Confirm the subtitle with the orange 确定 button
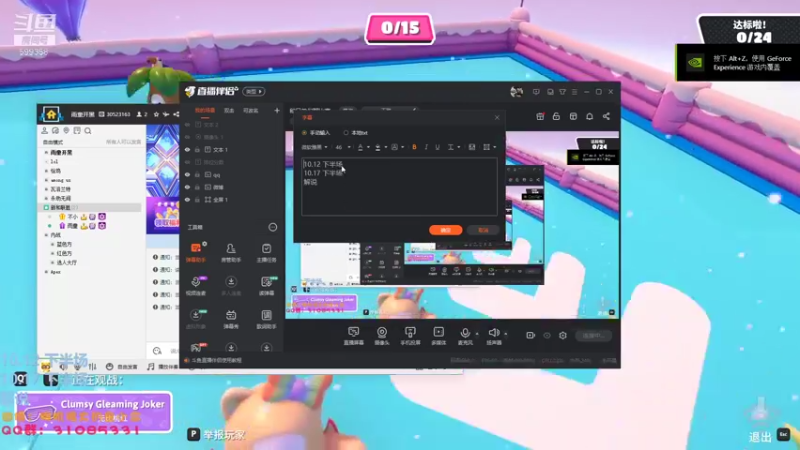This screenshot has height=450, width=800. click(x=445, y=230)
